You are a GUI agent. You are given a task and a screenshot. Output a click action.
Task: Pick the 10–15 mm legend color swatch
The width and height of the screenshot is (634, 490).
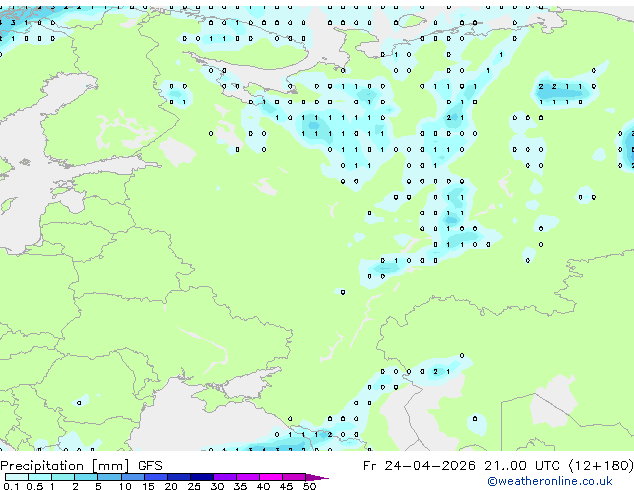click(133, 477)
